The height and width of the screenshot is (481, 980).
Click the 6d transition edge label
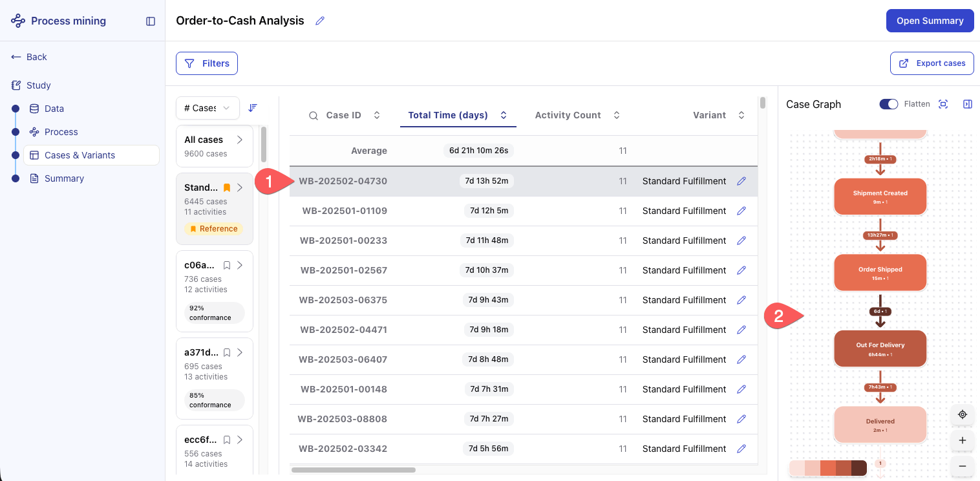pyautogui.click(x=880, y=311)
